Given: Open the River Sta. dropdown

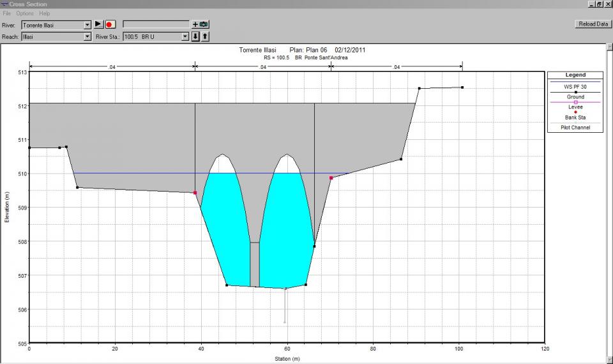Looking at the screenshot, I should [x=186, y=37].
